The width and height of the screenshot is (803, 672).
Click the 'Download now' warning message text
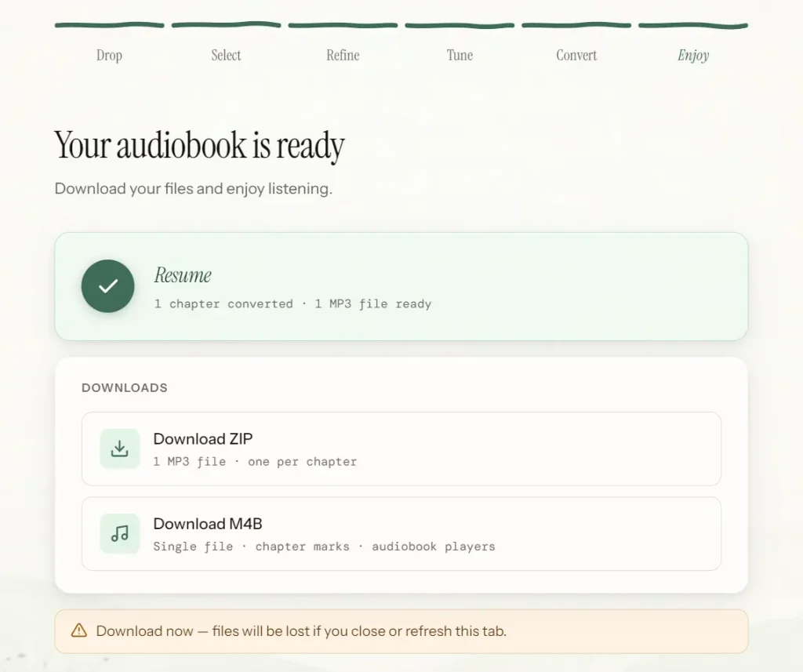coord(301,631)
